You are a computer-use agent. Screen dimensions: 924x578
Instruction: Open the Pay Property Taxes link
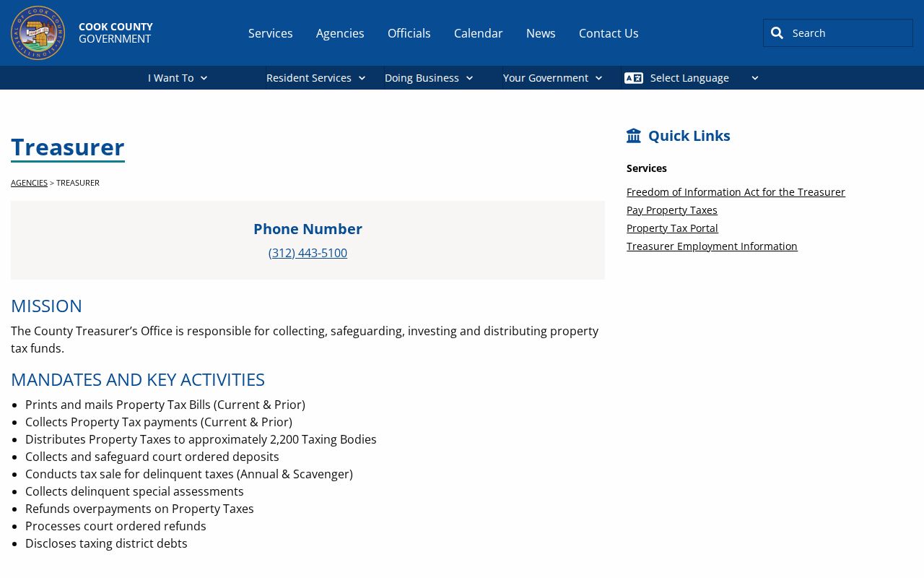(672, 210)
